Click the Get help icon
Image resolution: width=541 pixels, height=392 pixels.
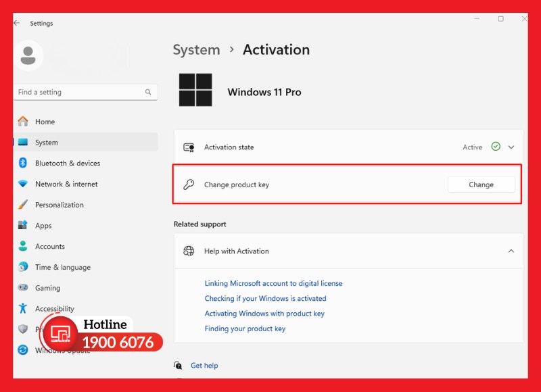[x=178, y=365]
